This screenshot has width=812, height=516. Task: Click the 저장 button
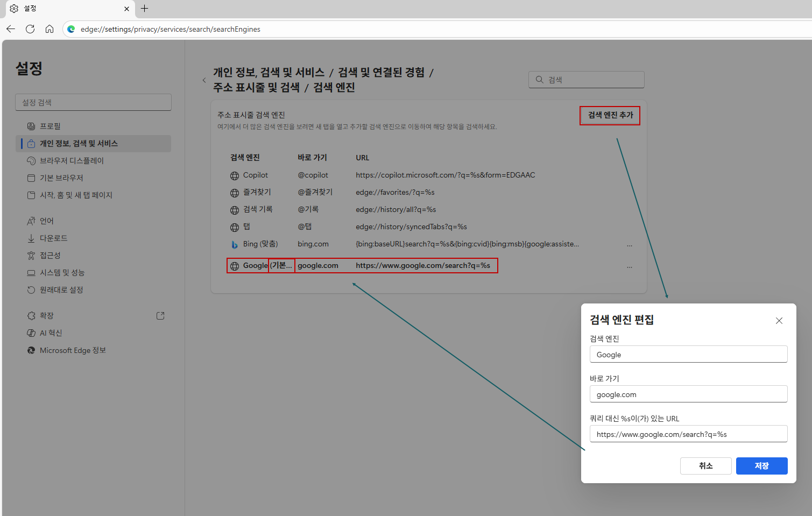(761, 466)
